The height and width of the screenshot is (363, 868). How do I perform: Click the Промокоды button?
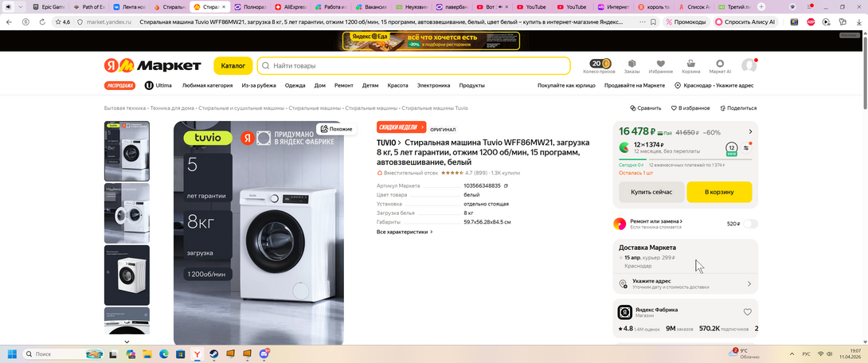(x=686, y=22)
